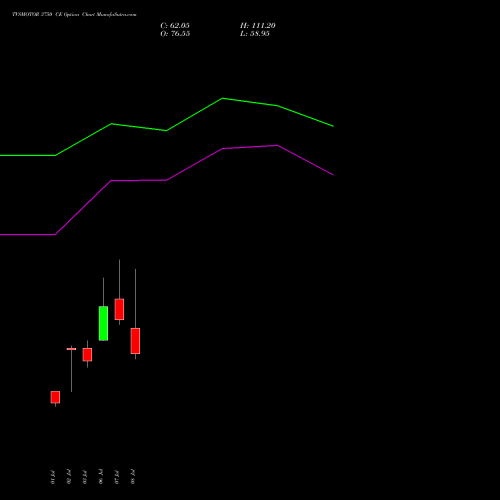The width and height of the screenshot is (500, 500).
Task: Click the high value 'H: 111.20'
Action: pos(258,26)
